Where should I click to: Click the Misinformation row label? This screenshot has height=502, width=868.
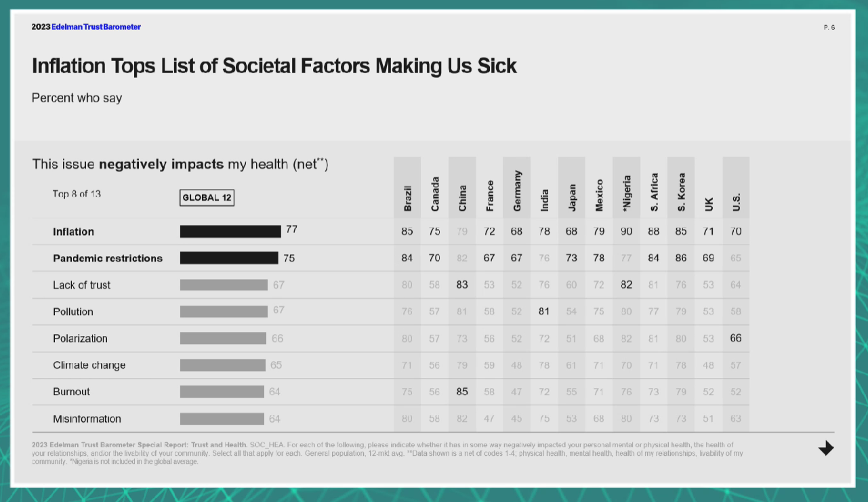point(87,419)
